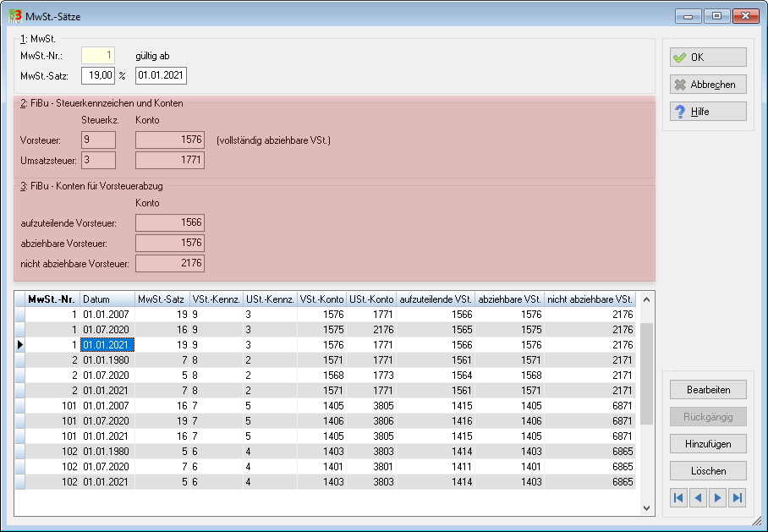The width and height of the screenshot is (768, 532).
Task: Sort by Datum column header
Action: tap(107, 299)
